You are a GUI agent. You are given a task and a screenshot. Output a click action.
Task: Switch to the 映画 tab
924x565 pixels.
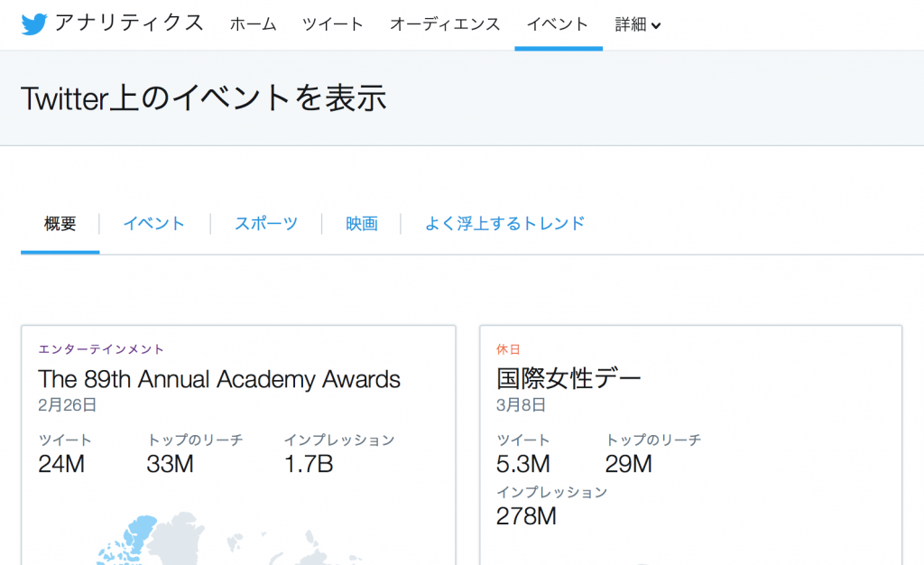pos(362,224)
